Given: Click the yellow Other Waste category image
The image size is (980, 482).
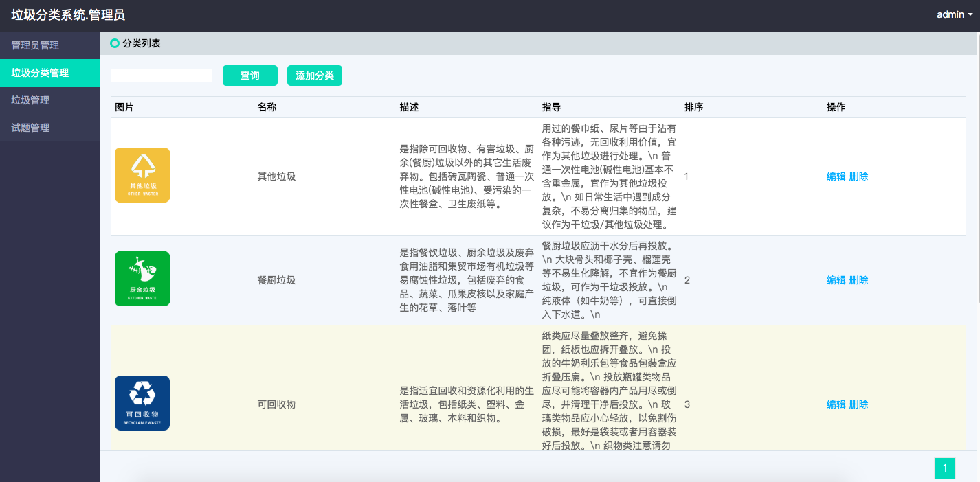Looking at the screenshot, I should (142, 175).
